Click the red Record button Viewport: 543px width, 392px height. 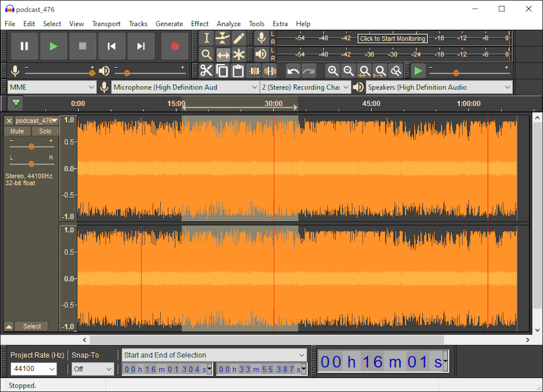(x=175, y=46)
